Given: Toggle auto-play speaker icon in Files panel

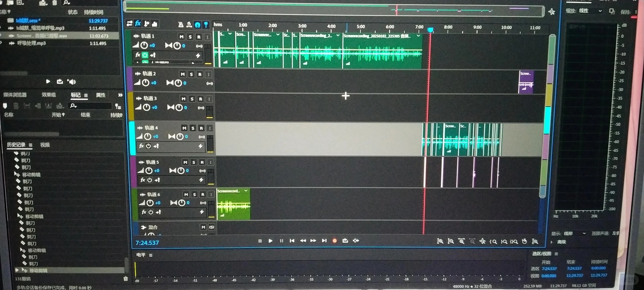Looking at the screenshot, I should [x=72, y=82].
